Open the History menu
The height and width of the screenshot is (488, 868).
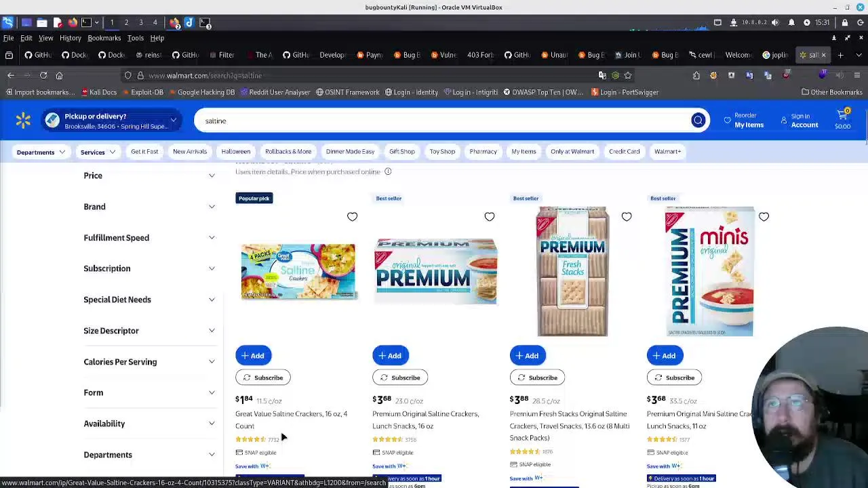click(x=70, y=38)
